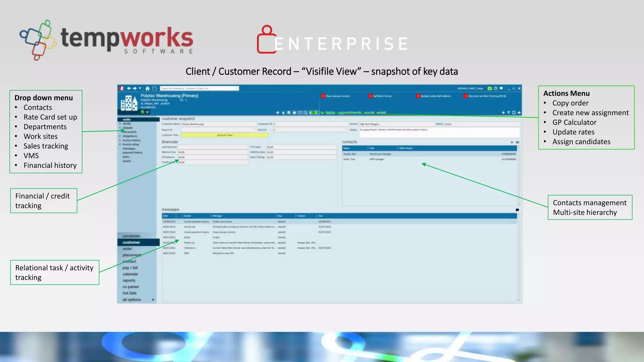This screenshot has height=362, width=644.
Task: Go forward with the right arrow icon
Action: pos(135,89)
